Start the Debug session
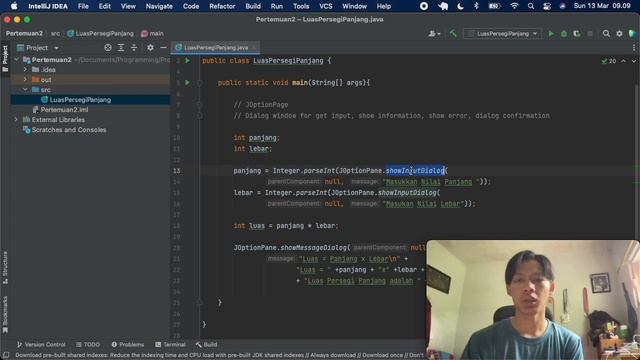This screenshot has height=360, width=640. 564,34
